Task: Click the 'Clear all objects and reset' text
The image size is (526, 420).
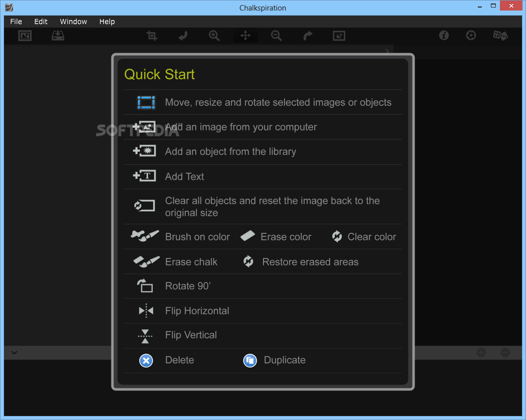Action: (273, 207)
